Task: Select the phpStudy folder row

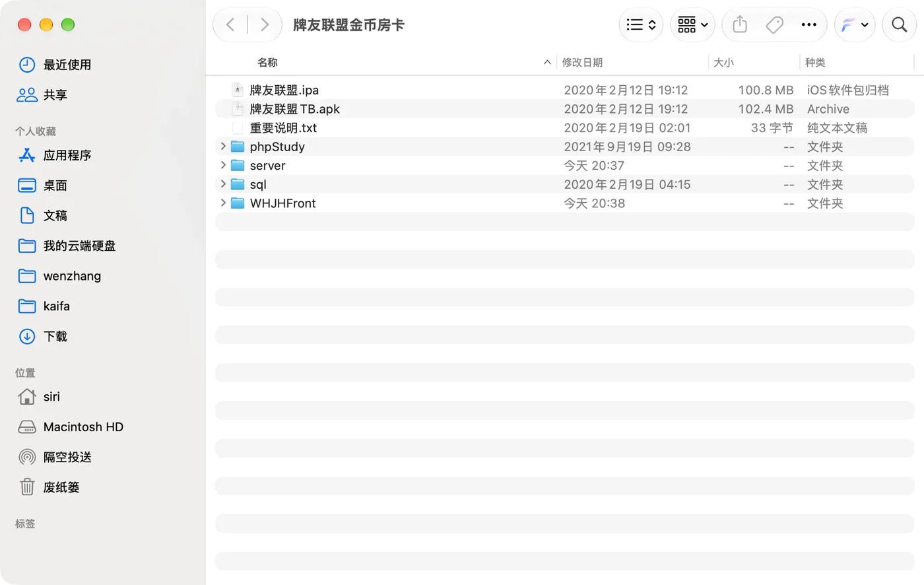Action: 565,147
